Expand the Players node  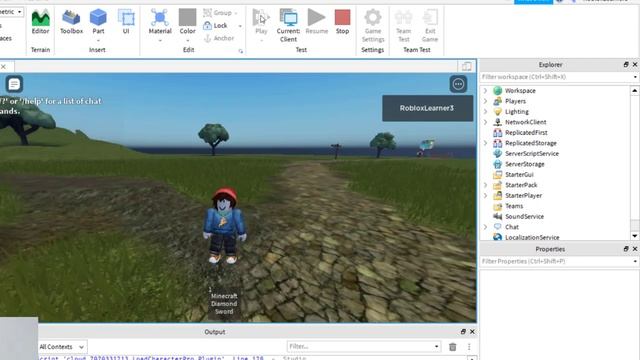pyautogui.click(x=485, y=101)
